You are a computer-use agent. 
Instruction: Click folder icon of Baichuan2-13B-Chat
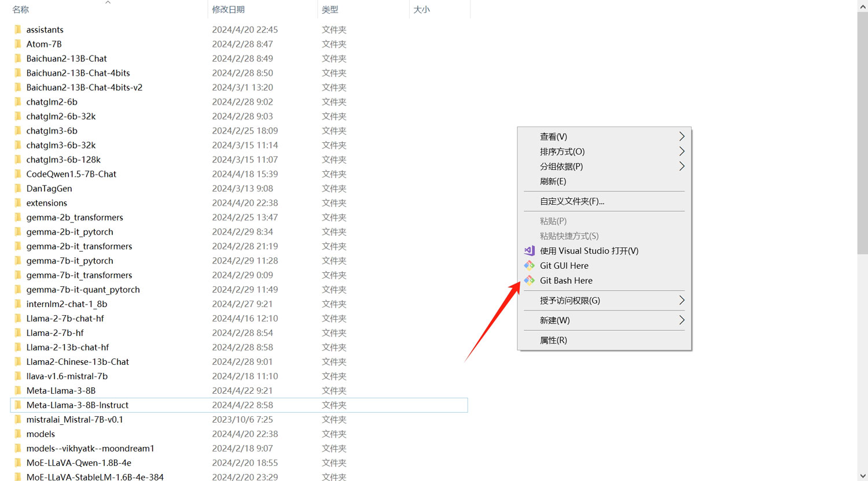18,58
